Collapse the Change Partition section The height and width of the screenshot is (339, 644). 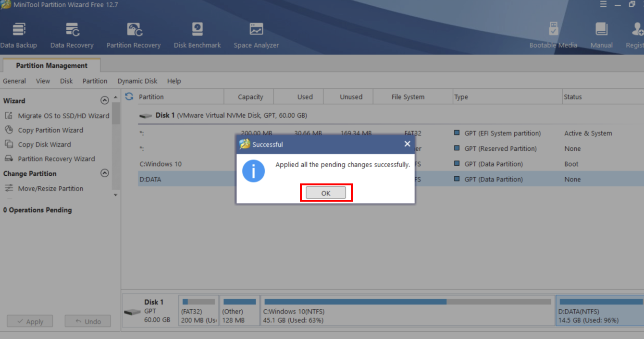tap(105, 173)
